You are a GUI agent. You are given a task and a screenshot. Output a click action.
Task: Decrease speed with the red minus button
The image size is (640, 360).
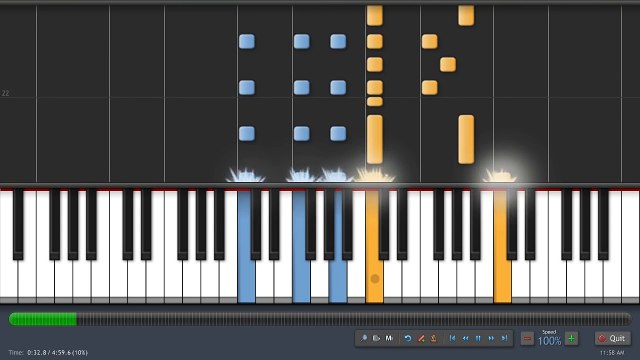point(527,338)
